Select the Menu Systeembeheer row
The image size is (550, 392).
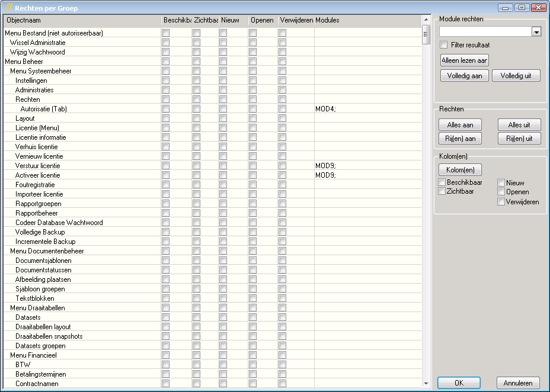[x=41, y=71]
